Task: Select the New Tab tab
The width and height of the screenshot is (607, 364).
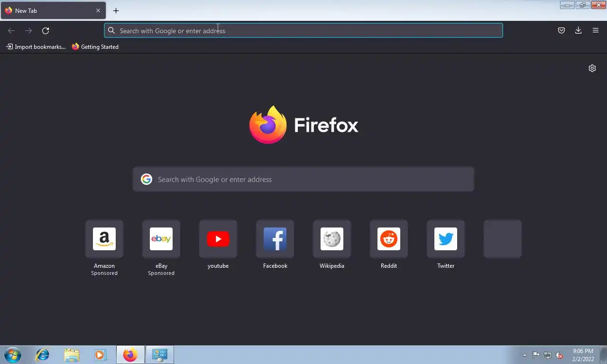Action: tap(53, 10)
